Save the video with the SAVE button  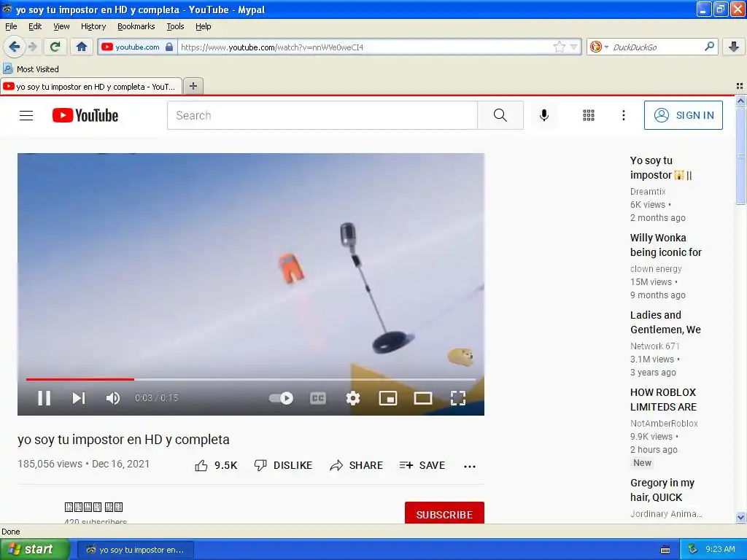[x=422, y=465]
